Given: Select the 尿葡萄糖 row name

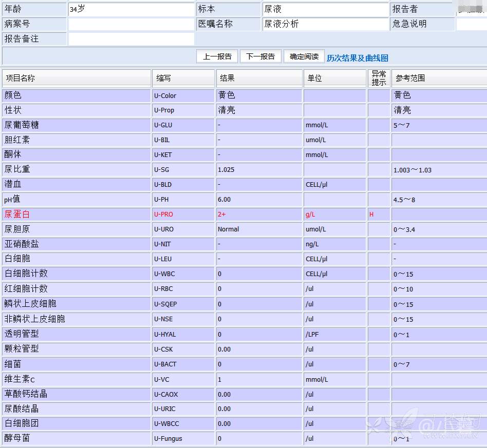Looking at the screenshot, I should coord(22,125).
